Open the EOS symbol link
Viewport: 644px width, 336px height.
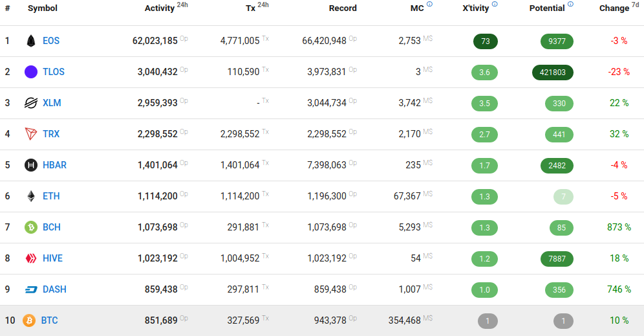pyautogui.click(x=51, y=41)
